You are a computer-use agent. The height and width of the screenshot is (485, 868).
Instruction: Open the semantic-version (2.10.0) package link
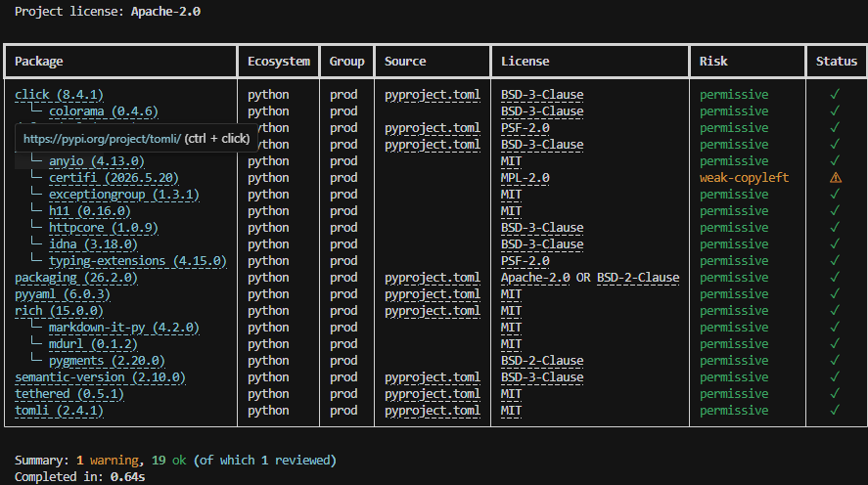100,377
